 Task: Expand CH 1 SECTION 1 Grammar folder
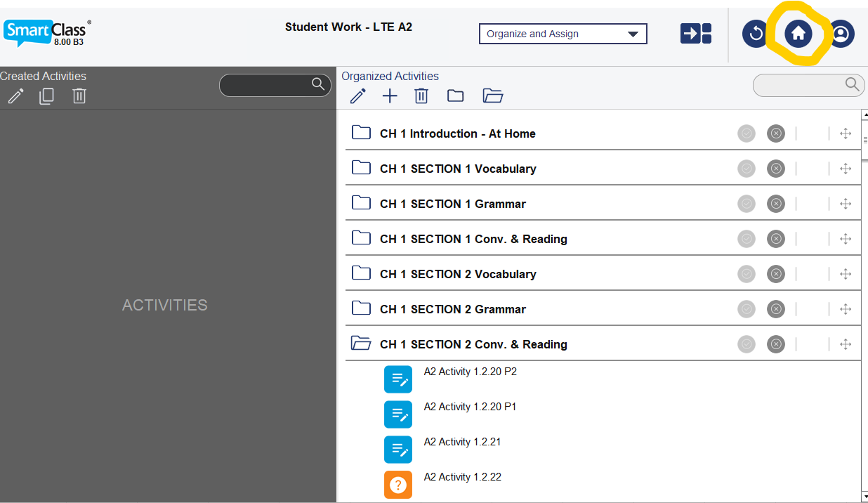pos(361,202)
